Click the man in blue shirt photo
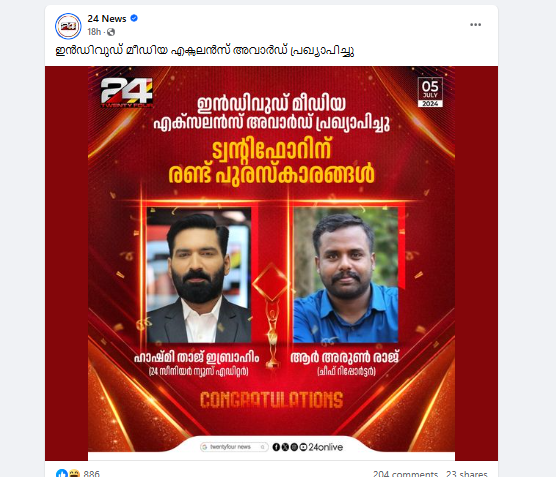 point(346,275)
